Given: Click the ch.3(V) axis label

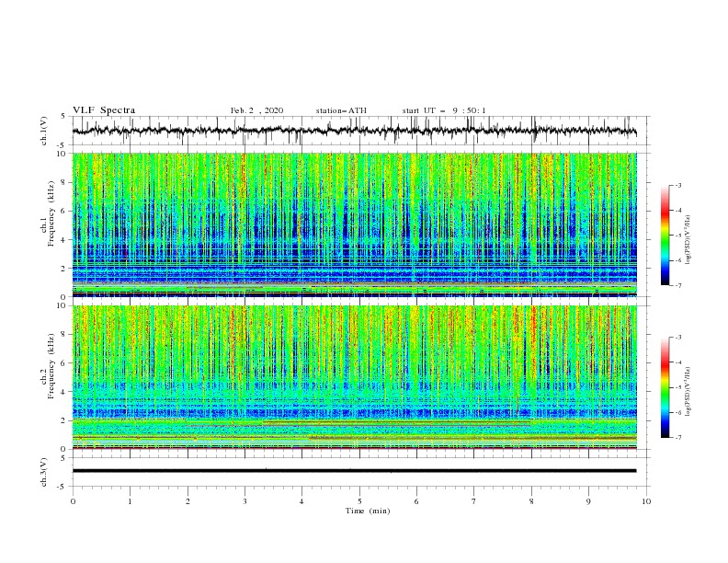Looking at the screenshot, I should click(44, 472).
